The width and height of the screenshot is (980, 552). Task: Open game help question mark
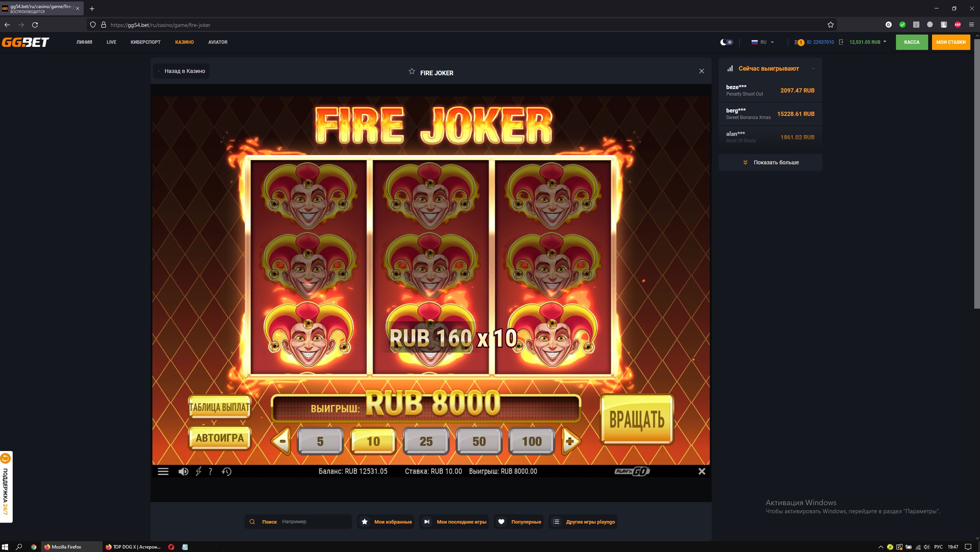click(210, 471)
